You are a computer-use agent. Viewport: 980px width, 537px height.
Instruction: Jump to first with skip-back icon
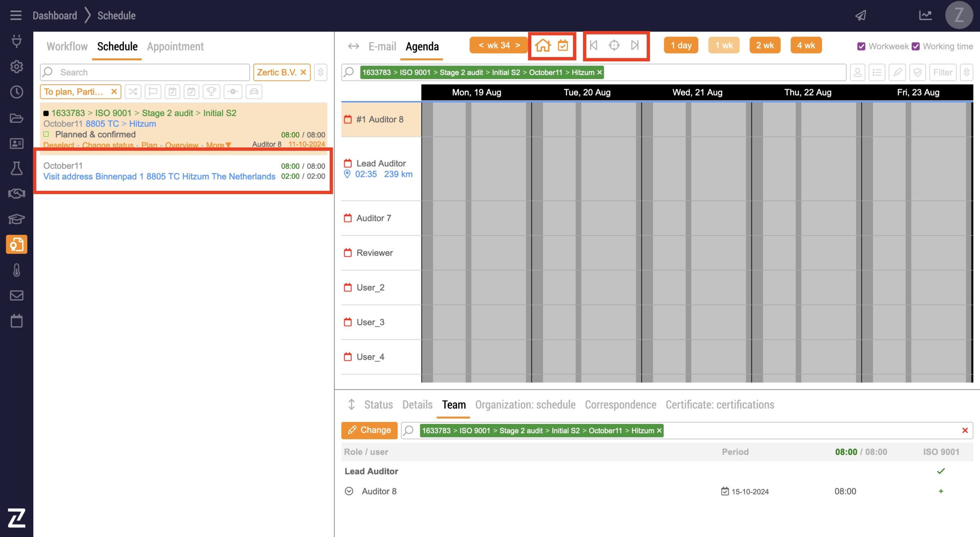tap(593, 46)
